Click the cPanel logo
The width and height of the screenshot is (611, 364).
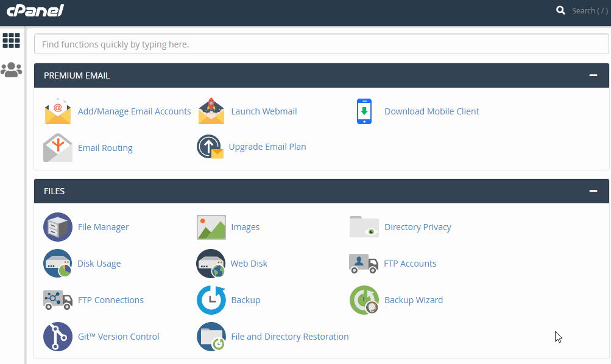point(35,10)
